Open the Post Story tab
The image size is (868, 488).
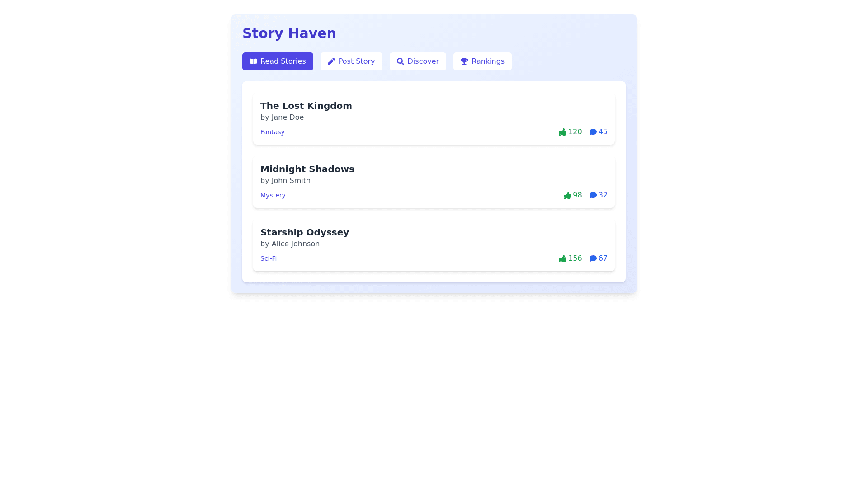click(x=351, y=61)
